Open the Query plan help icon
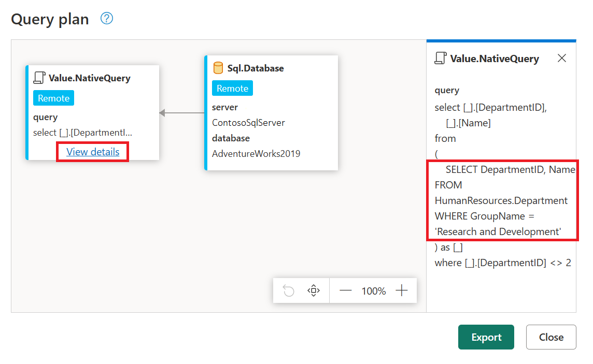The height and width of the screenshot is (364, 593). tap(106, 18)
